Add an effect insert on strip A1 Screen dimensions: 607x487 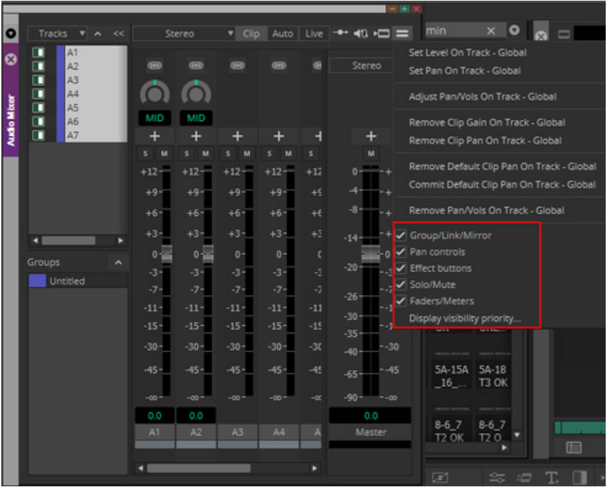coord(154,136)
